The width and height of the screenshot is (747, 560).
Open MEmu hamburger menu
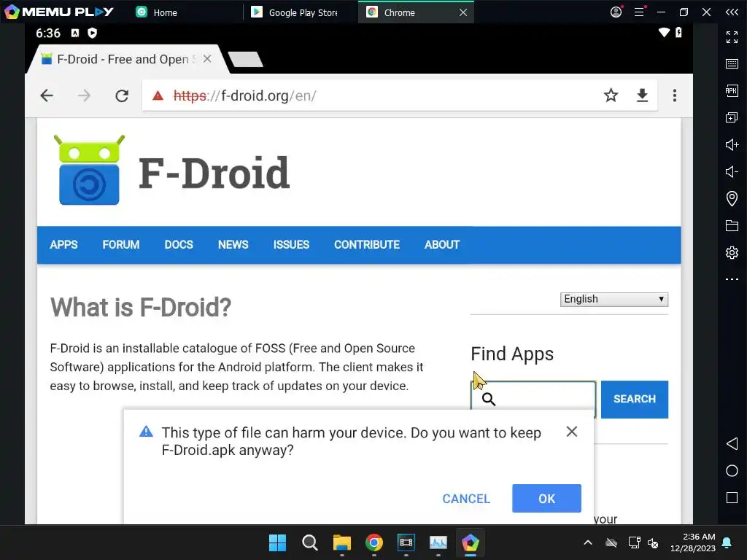tap(639, 12)
